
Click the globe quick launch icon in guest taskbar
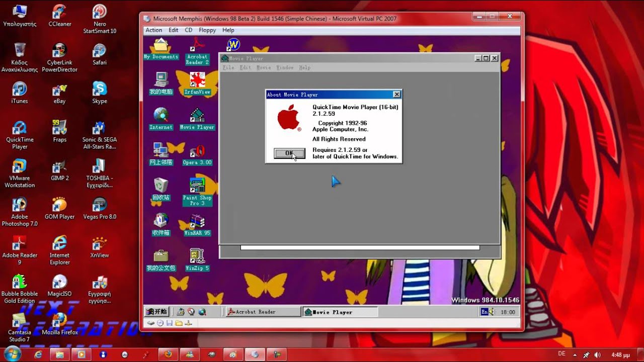point(202,312)
